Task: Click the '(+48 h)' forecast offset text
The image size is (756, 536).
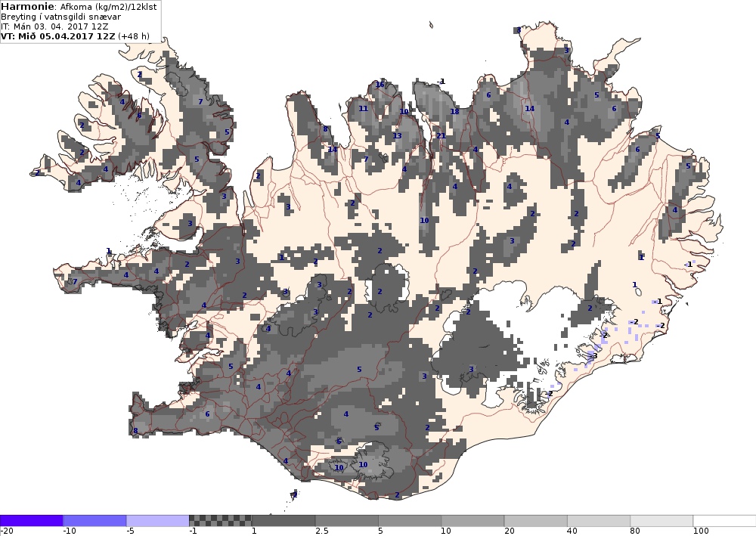Action: coord(133,36)
